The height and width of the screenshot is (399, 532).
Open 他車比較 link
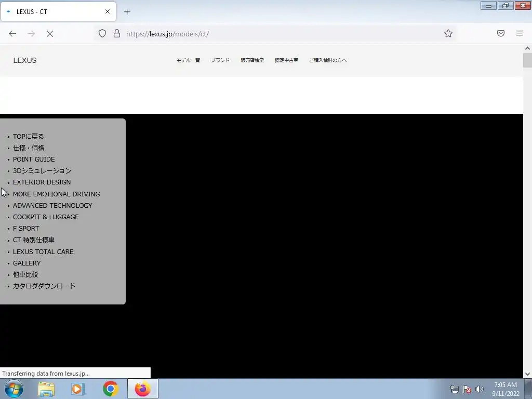point(25,274)
